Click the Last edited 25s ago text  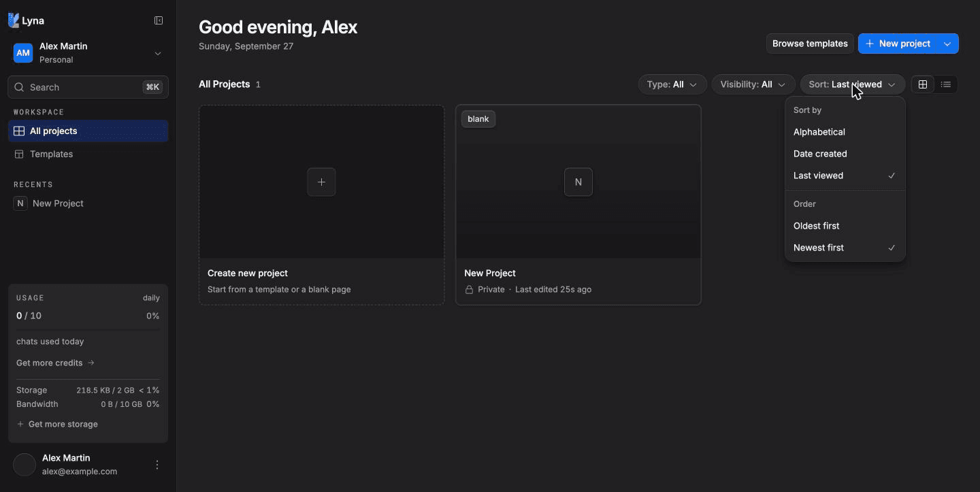(553, 289)
